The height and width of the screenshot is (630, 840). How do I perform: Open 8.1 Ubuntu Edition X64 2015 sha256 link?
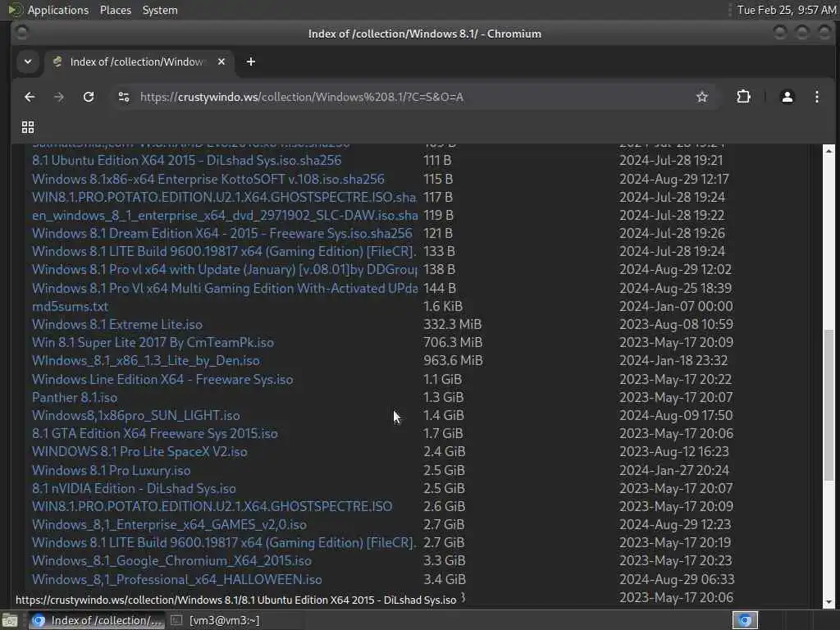pos(186,160)
